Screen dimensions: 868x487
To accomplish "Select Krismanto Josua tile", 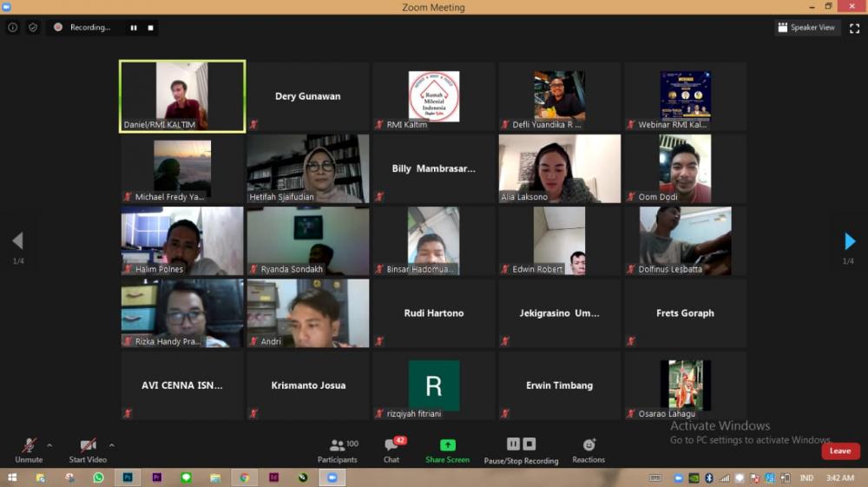I will pyautogui.click(x=308, y=385).
